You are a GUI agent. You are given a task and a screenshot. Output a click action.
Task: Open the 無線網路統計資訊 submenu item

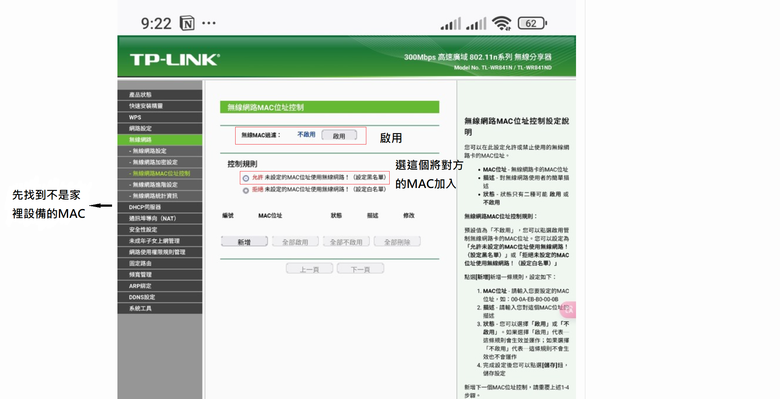160,196
